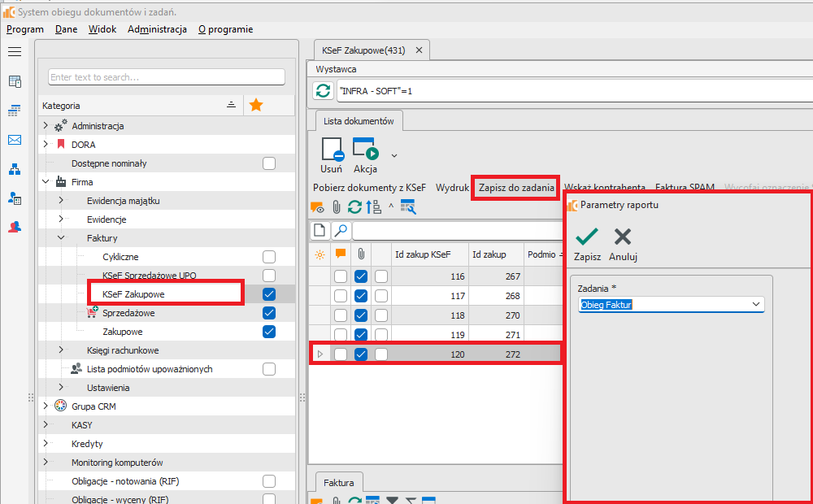Click the Anuluj X icon
This screenshot has width=813, height=504.
coord(623,237)
